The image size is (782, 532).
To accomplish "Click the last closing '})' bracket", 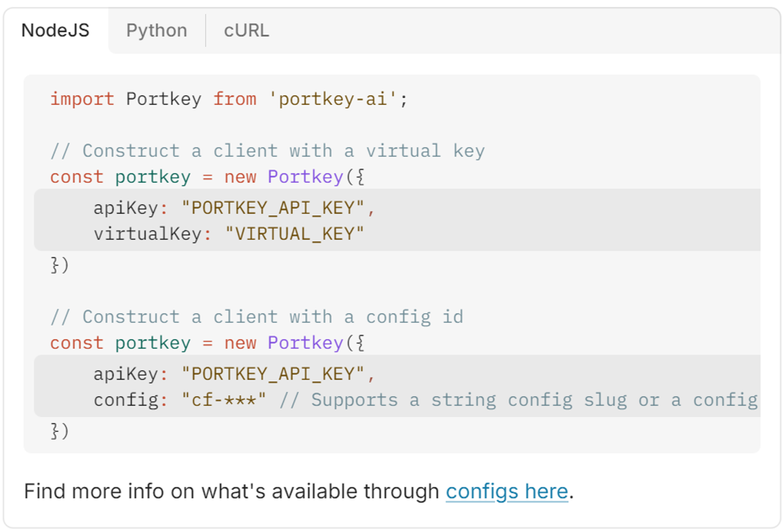I will 60,431.
